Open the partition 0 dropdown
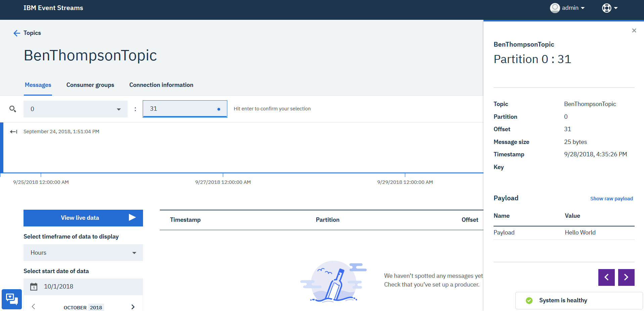644x311 pixels. click(x=76, y=109)
